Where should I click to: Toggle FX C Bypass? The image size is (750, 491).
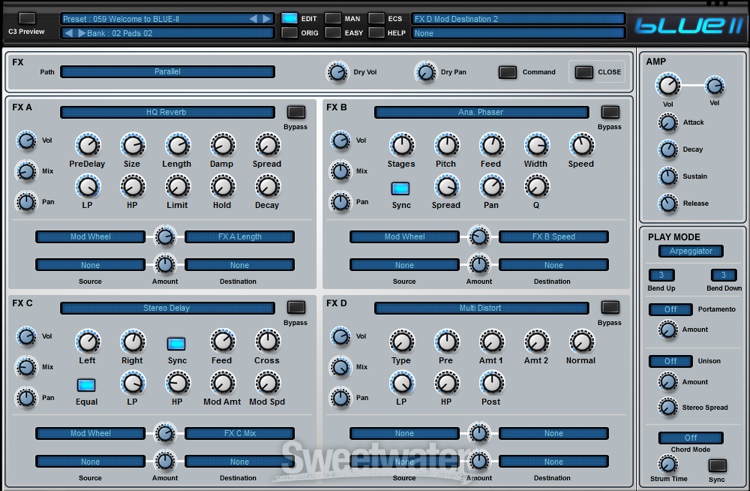(x=296, y=307)
